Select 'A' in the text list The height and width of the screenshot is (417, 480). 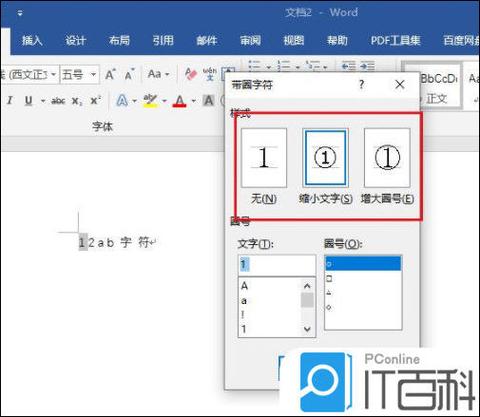pos(244,286)
